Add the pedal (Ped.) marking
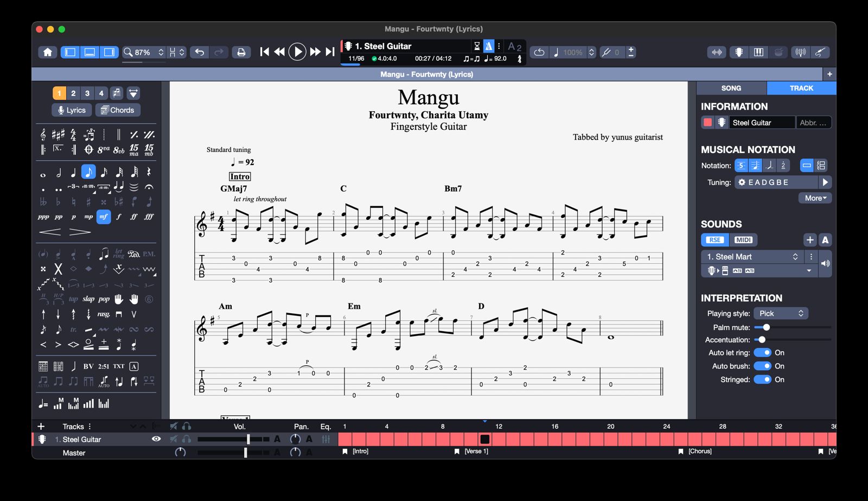The height and width of the screenshot is (501, 868). click(x=133, y=253)
